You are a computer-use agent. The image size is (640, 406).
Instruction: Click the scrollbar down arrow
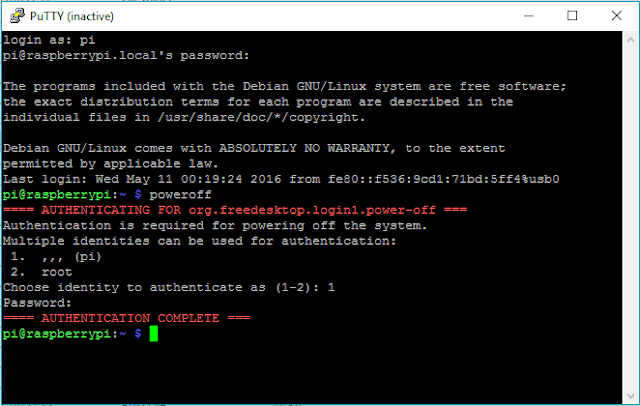pos(630,395)
